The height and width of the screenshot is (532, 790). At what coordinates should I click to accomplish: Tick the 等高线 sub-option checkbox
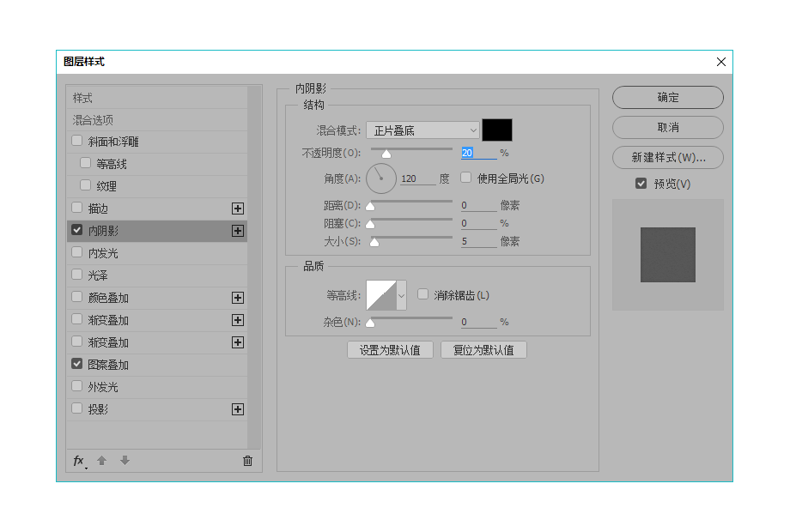pos(86,163)
